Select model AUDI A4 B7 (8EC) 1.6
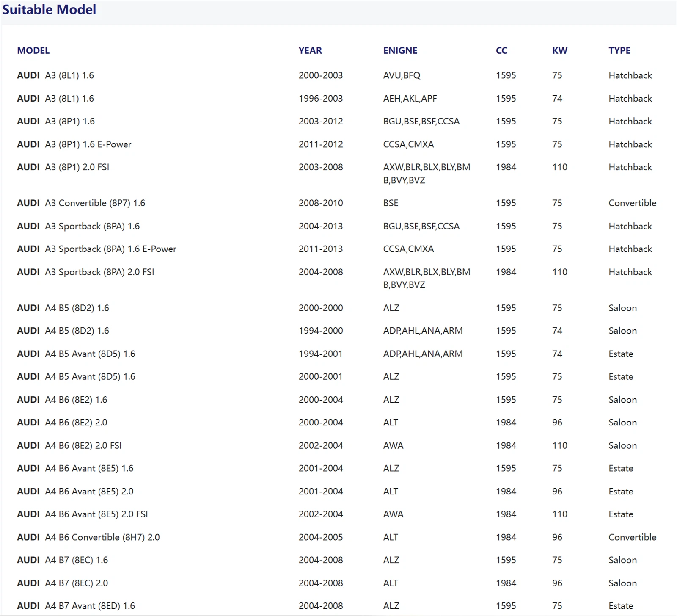This screenshot has height=616, width=677. (x=63, y=560)
